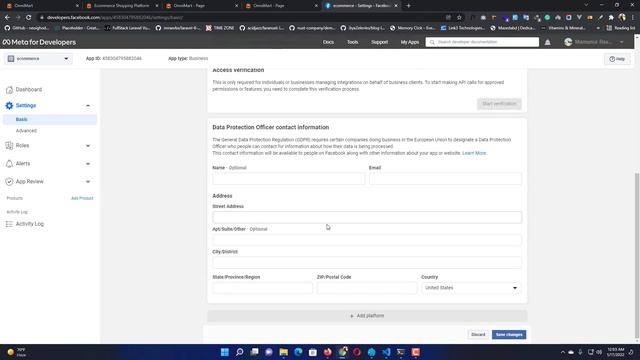Click the Roles icon in sidebar
The width and height of the screenshot is (640, 360).
[x=9, y=145]
